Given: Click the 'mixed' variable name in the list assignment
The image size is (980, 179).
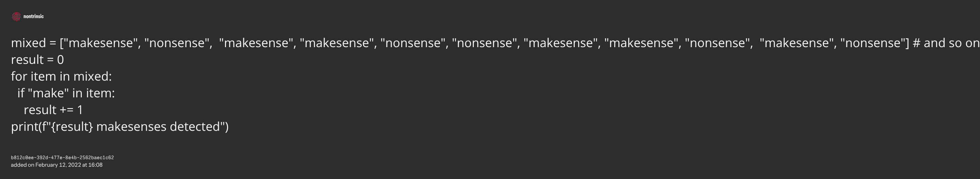Looking at the screenshot, I should tap(28, 43).
